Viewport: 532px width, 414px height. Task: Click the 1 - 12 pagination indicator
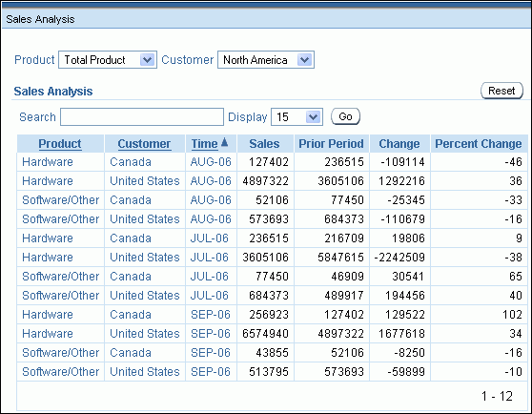[497, 396]
